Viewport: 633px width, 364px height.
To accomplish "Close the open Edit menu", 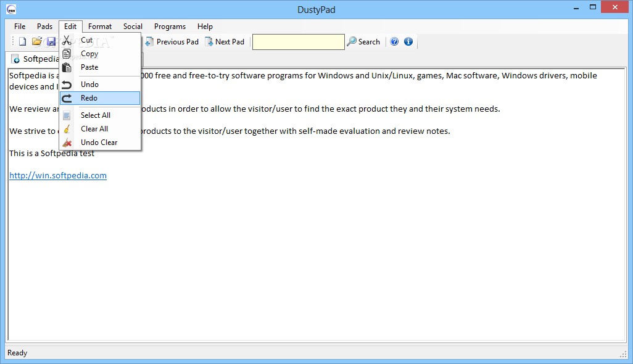I will pyautogui.click(x=70, y=27).
